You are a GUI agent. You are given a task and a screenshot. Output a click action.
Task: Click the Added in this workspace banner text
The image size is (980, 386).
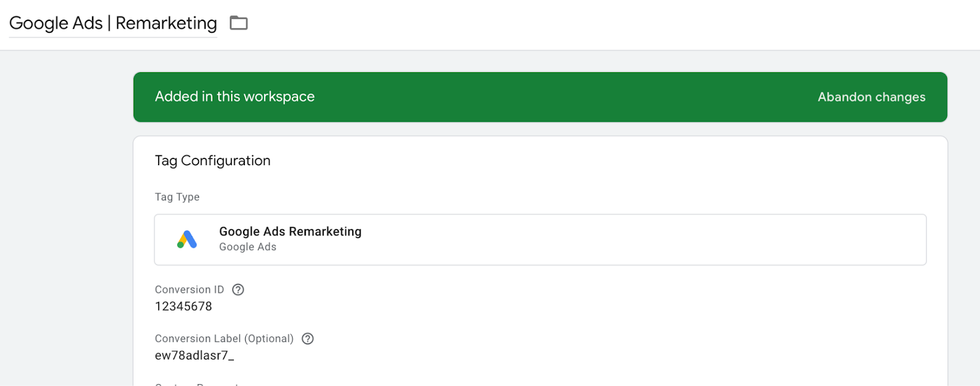click(235, 97)
